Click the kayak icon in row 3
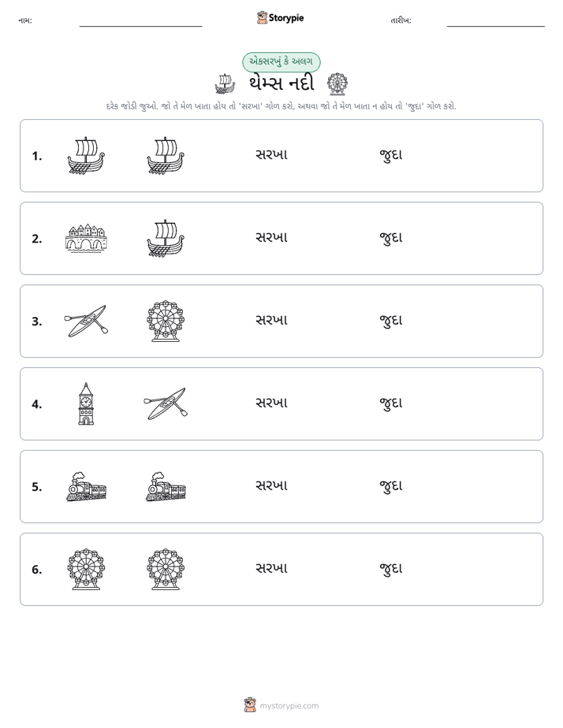The image size is (563, 728). (x=86, y=321)
